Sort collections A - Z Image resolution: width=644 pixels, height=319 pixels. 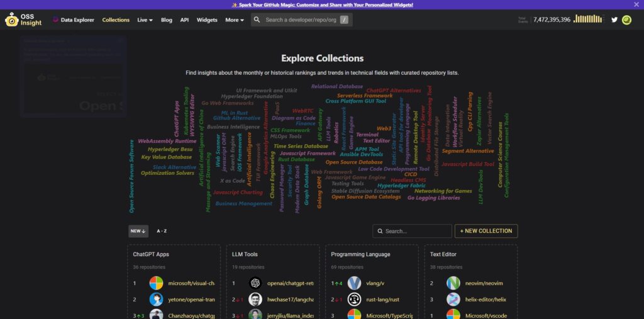point(162,231)
